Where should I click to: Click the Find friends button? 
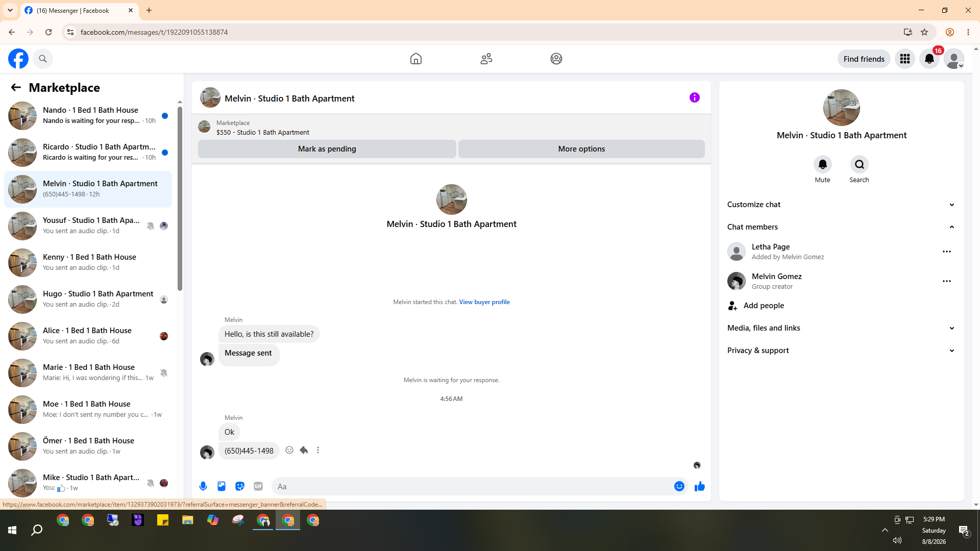[x=864, y=59]
